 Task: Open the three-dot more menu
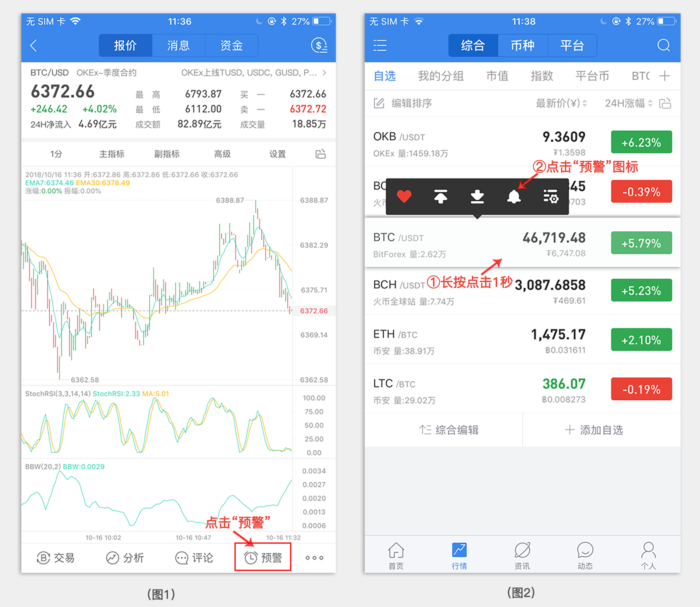click(x=314, y=558)
